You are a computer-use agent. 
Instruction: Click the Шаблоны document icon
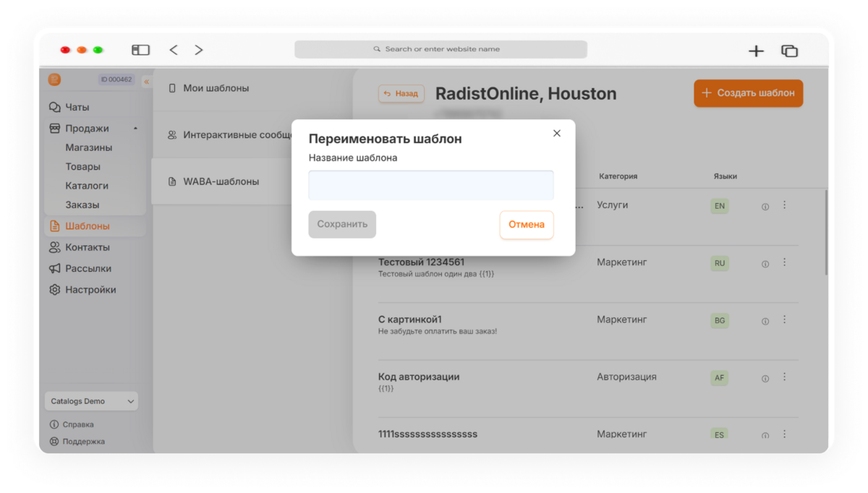point(54,226)
